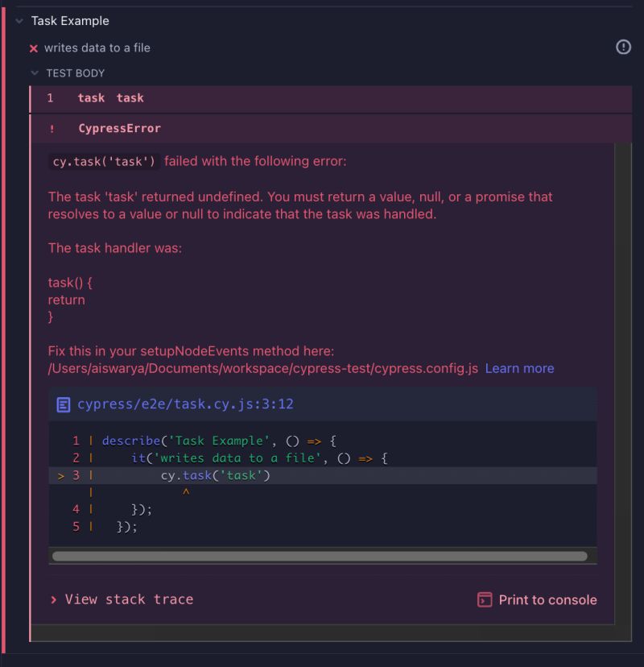This screenshot has width=644, height=667.
Task: Click the cy.task('task') inline code snippet
Action: tap(104, 162)
